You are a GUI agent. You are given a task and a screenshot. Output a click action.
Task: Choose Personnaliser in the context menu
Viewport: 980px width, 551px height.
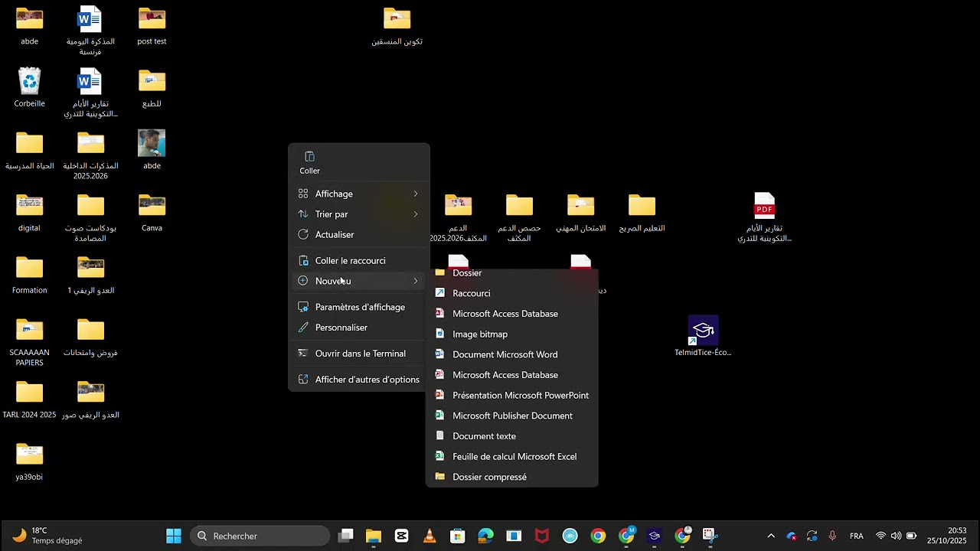click(358, 328)
